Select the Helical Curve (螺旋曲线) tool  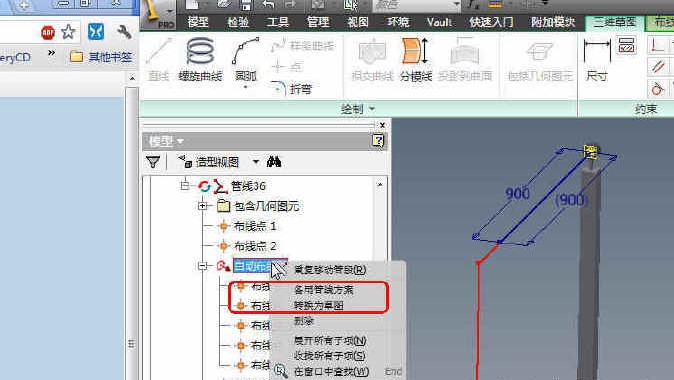pyautogui.click(x=200, y=59)
